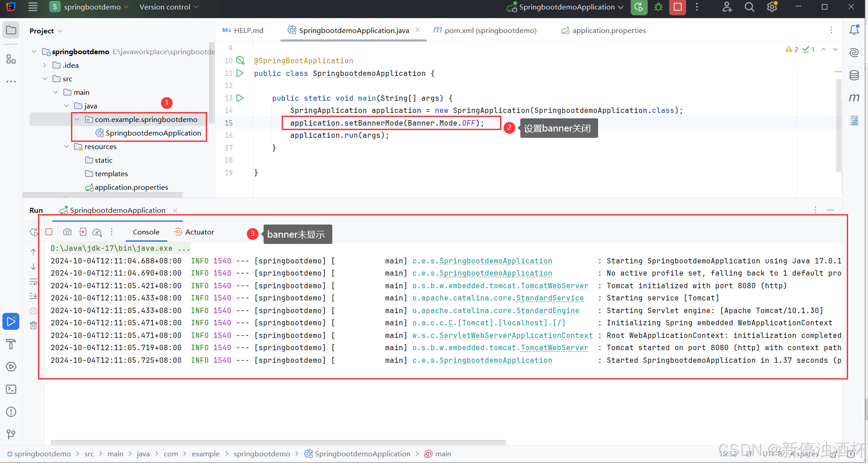This screenshot has width=868, height=464.
Task: Open Search Everywhere magnifier
Action: (x=750, y=7)
